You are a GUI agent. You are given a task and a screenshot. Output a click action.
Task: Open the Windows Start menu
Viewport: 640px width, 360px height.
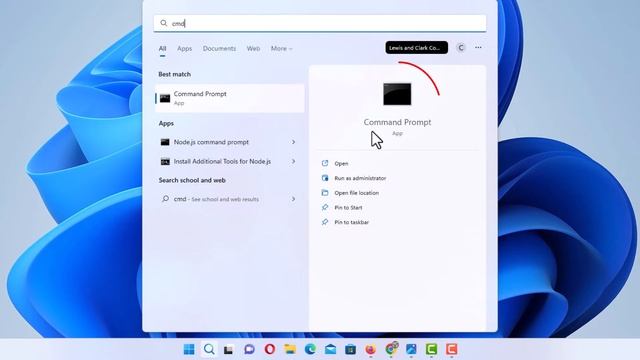(189, 349)
